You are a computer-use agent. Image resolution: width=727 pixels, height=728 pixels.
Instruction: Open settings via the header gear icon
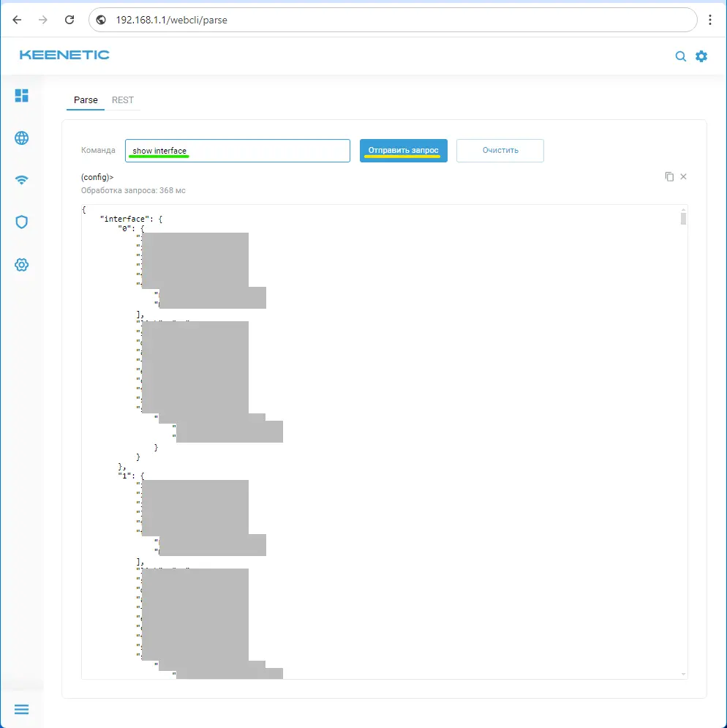pyautogui.click(x=701, y=56)
